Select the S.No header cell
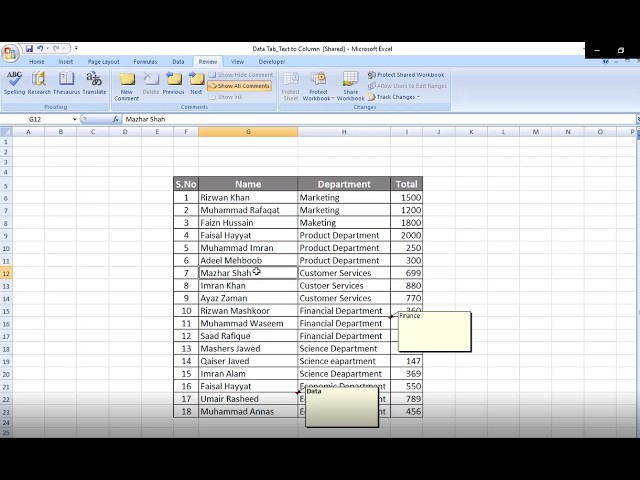 tap(186, 184)
